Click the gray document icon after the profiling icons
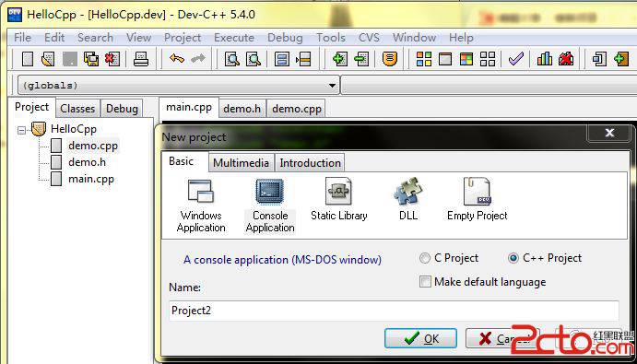This screenshot has width=637, height=364. coord(599,59)
